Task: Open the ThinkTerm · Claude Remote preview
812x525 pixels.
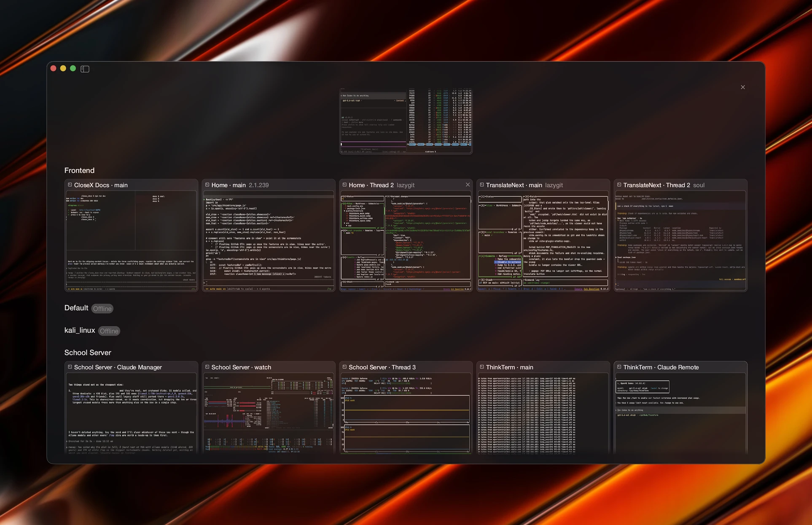Action: click(680, 413)
